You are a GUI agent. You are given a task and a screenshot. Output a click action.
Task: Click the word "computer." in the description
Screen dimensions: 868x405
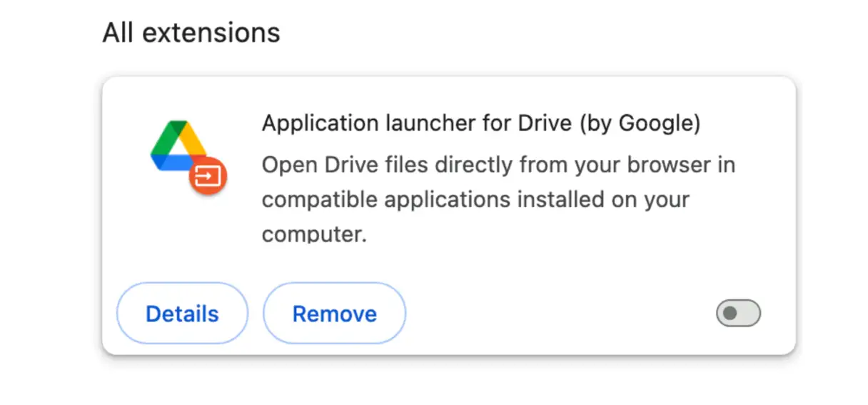[314, 233]
